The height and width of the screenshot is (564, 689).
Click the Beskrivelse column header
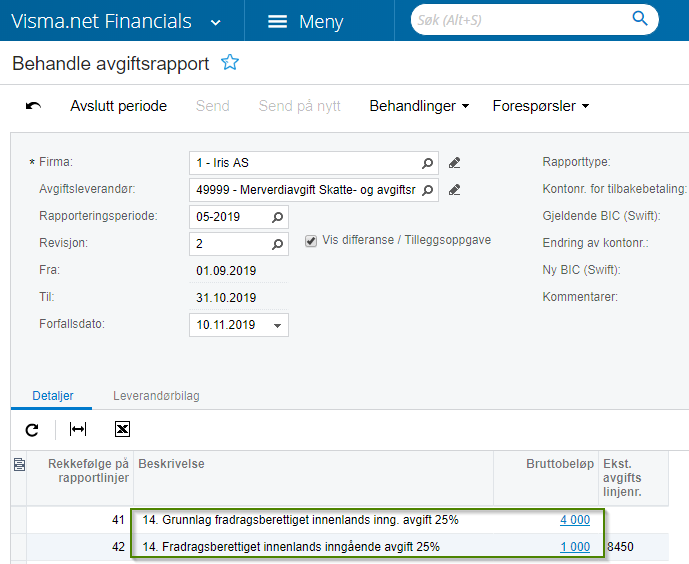[x=313, y=478]
